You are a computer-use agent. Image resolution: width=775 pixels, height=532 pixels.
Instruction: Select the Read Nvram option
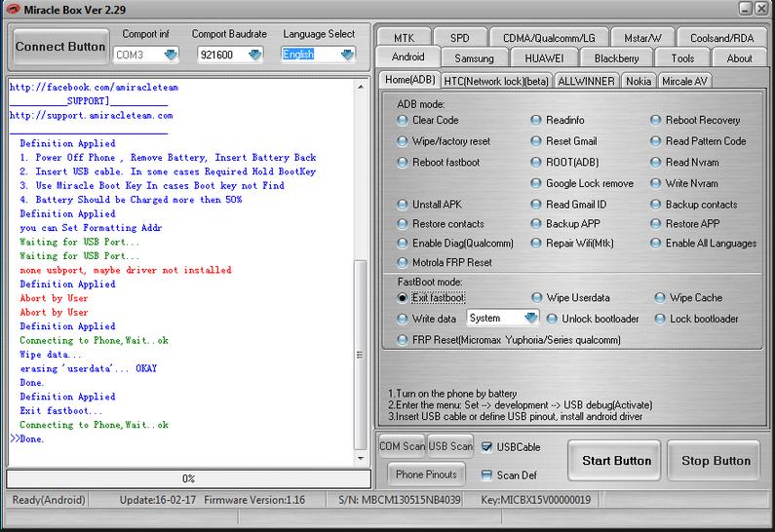click(x=685, y=162)
